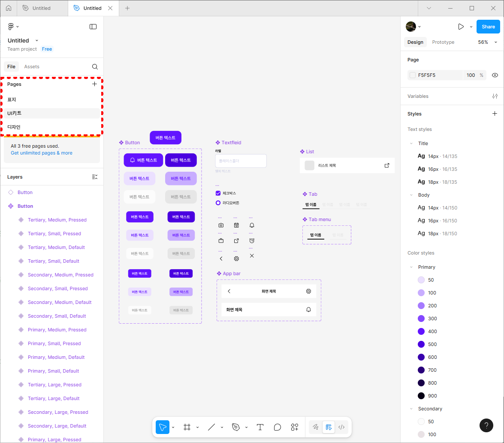Open variables settings icon
504x443 pixels.
[495, 96]
